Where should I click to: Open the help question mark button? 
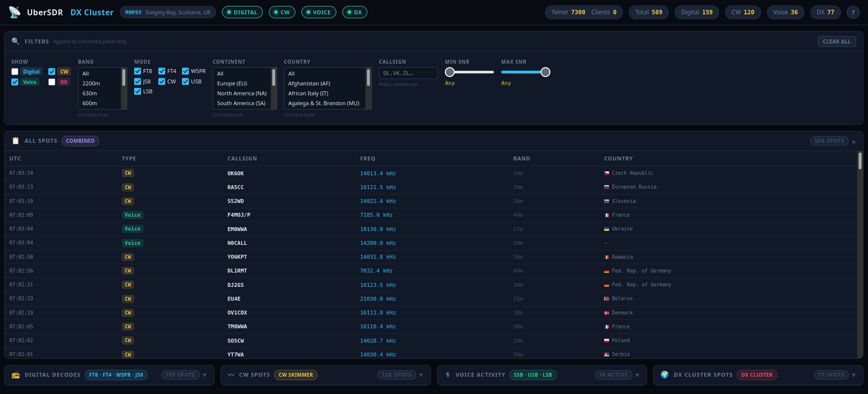(x=853, y=12)
